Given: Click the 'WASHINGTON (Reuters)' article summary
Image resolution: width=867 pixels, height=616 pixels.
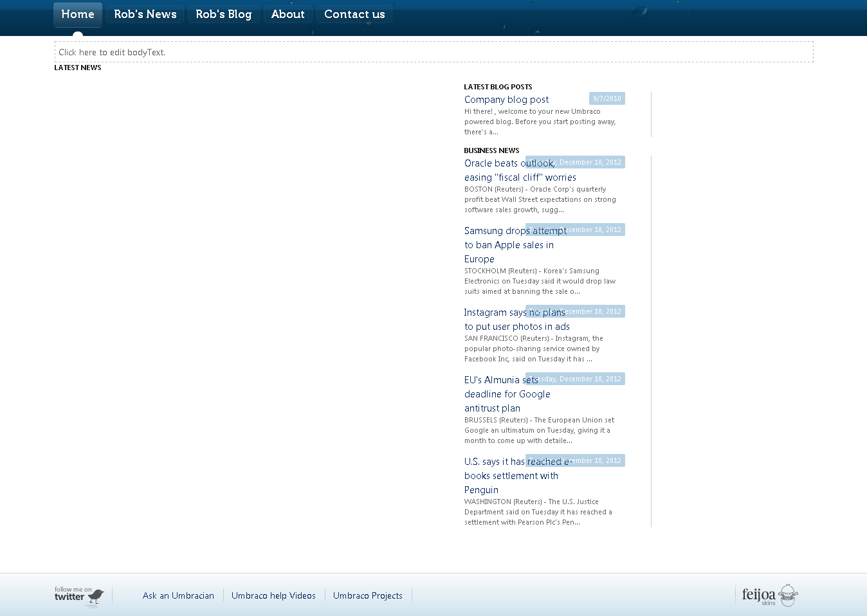Looking at the screenshot, I should [x=538, y=512].
